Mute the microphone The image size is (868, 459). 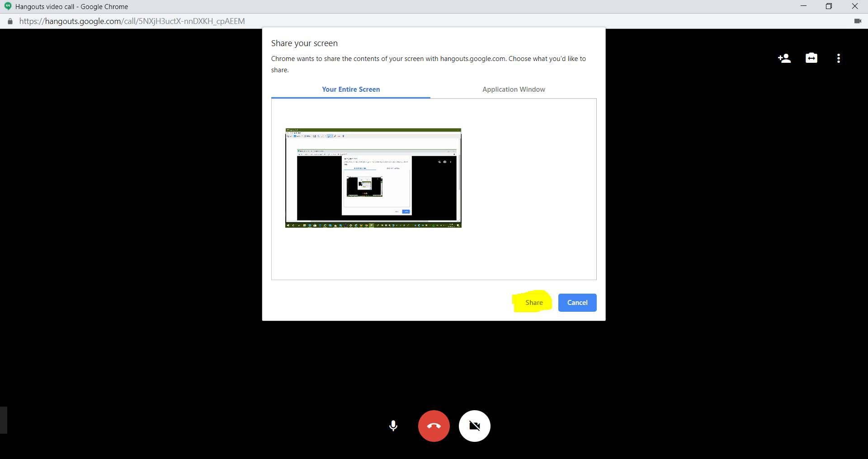393,426
